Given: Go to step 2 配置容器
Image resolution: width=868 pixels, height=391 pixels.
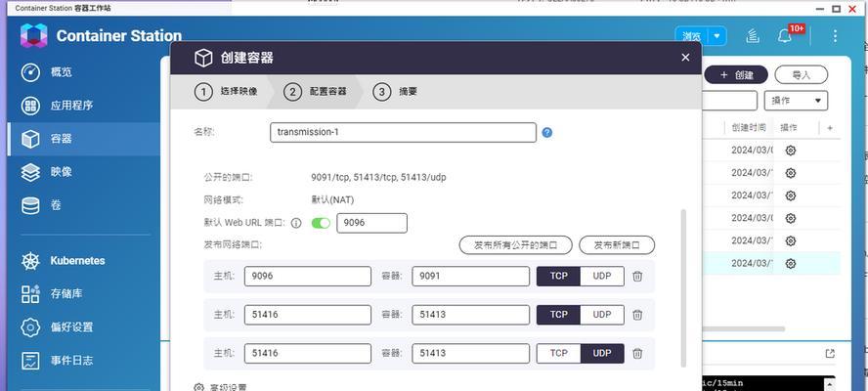Looking at the screenshot, I should click(x=316, y=91).
